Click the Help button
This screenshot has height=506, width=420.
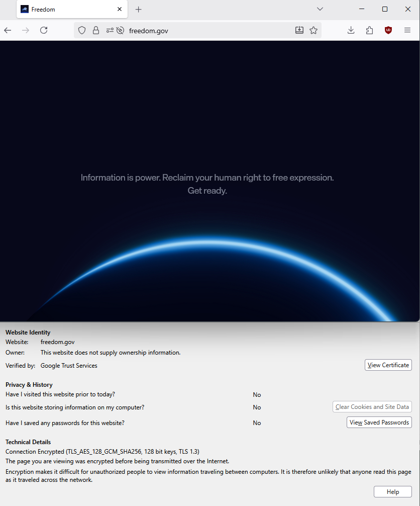click(x=392, y=492)
